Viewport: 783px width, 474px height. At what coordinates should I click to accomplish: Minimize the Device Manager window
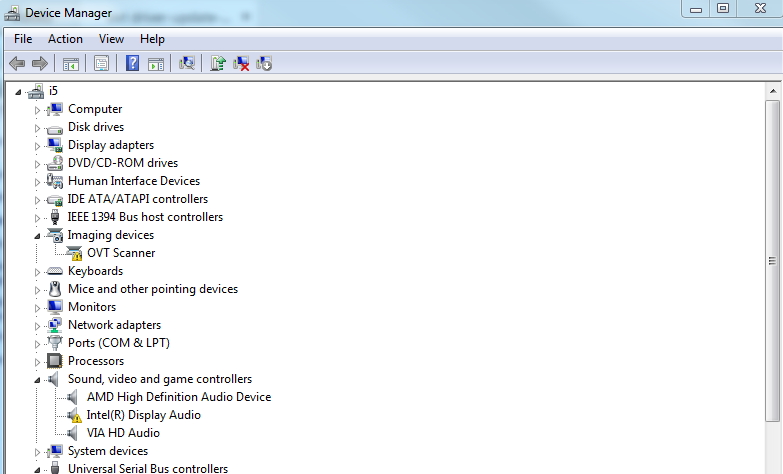click(x=696, y=8)
